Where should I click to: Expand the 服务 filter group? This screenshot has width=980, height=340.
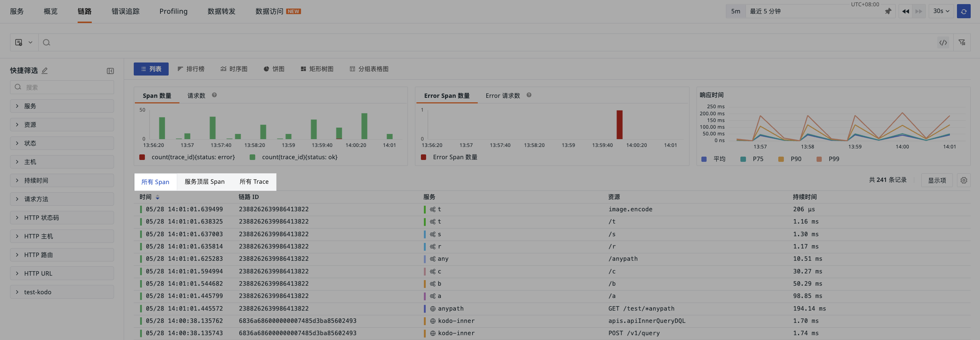pyautogui.click(x=62, y=106)
